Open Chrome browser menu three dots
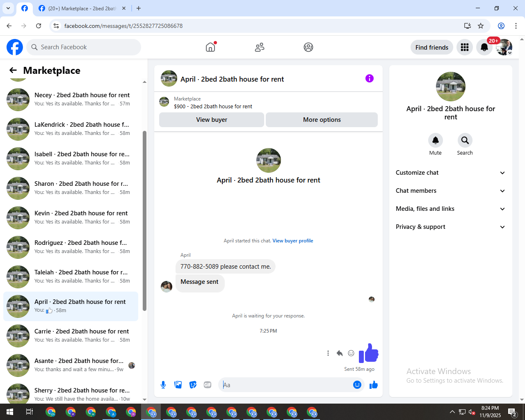The width and height of the screenshot is (525, 420). pyautogui.click(x=516, y=26)
